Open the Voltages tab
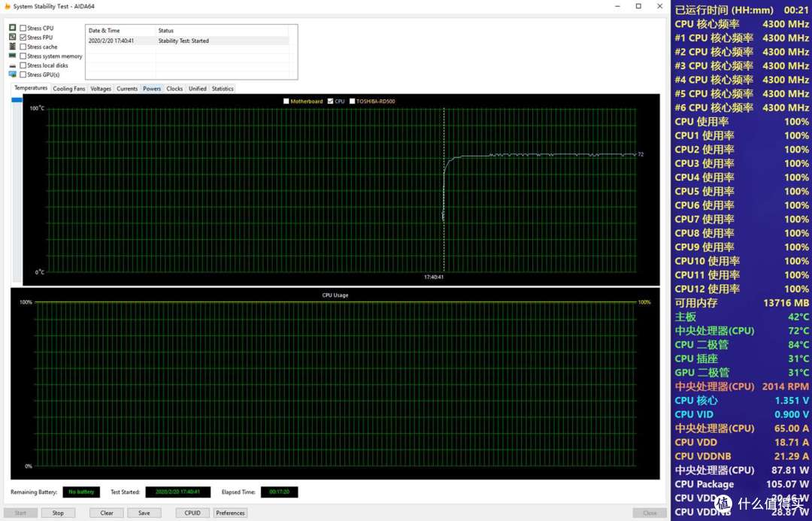 click(101, 89)
